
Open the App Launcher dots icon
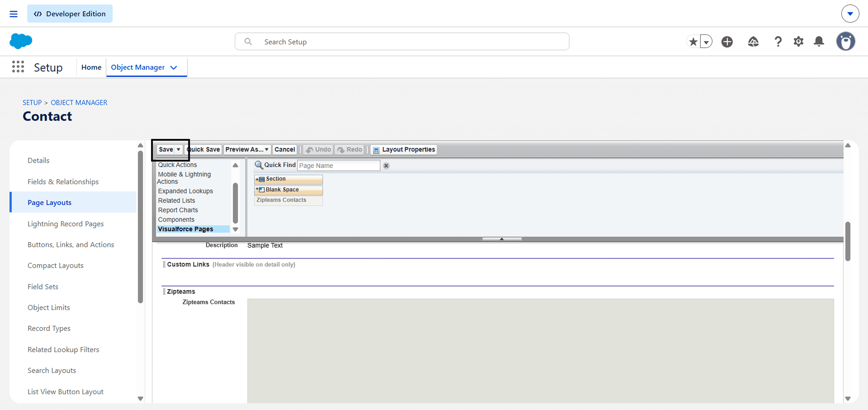(18, 67)
